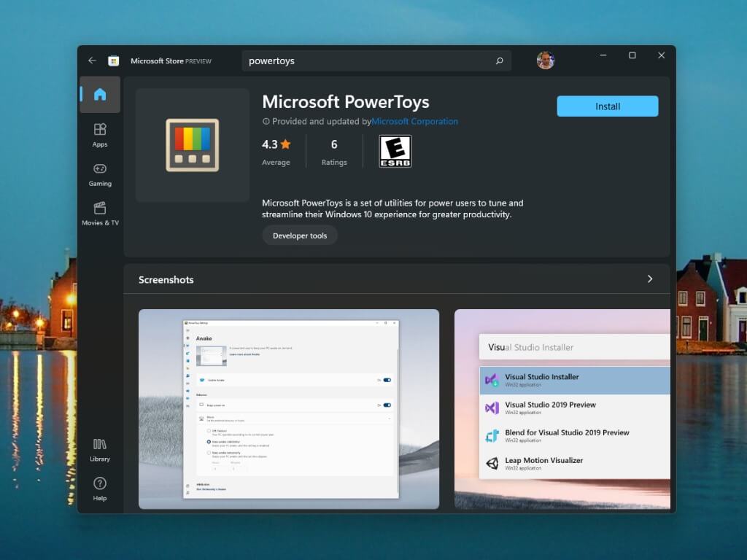
Task: Open Movies & TV section
Action: [x=100, y=214]
